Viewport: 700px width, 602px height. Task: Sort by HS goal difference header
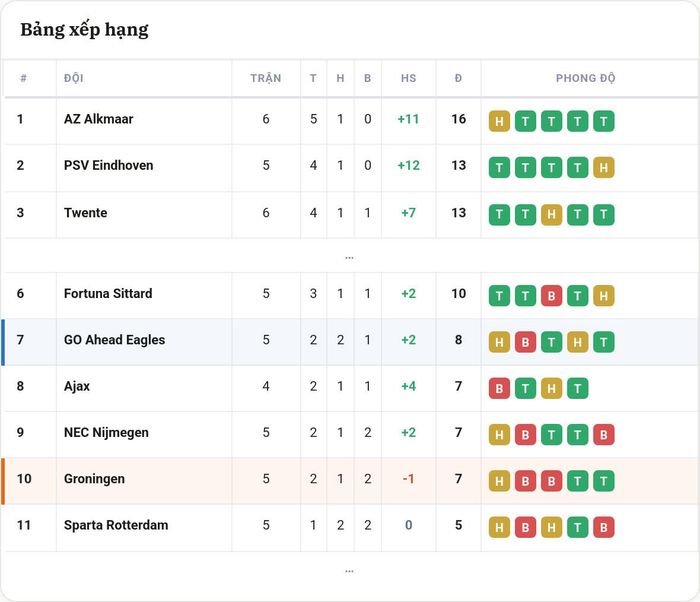[x=408, y=78]
